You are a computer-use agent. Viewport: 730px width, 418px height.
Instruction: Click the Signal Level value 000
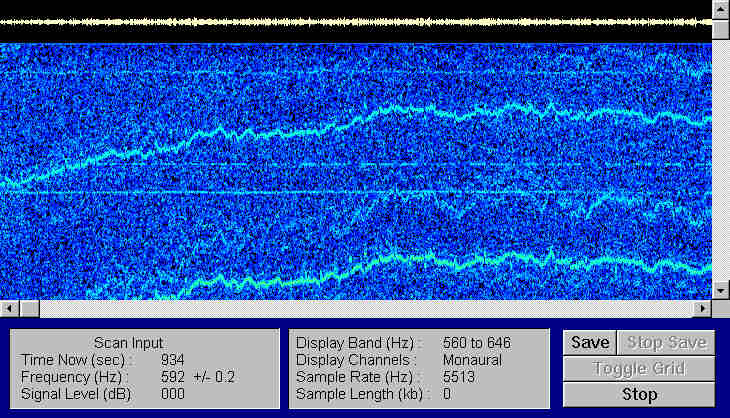[x=173, y=394]
